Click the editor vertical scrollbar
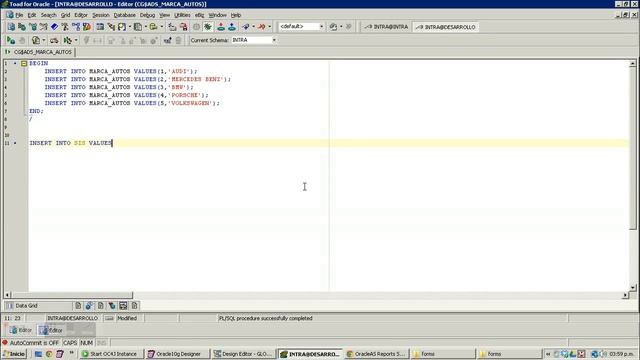Image resolution: width=640 pixels, height=360 pixels. pos(632,176)
